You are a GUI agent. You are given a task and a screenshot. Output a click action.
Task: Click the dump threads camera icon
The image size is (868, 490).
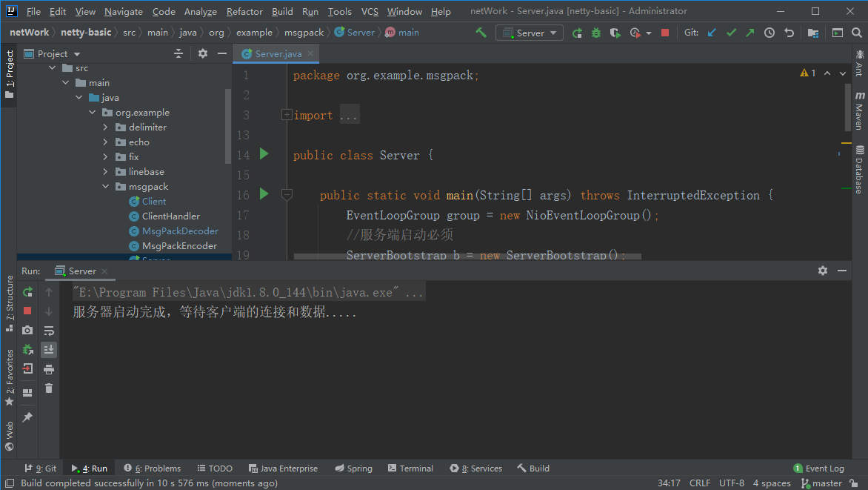pos(27,331)
